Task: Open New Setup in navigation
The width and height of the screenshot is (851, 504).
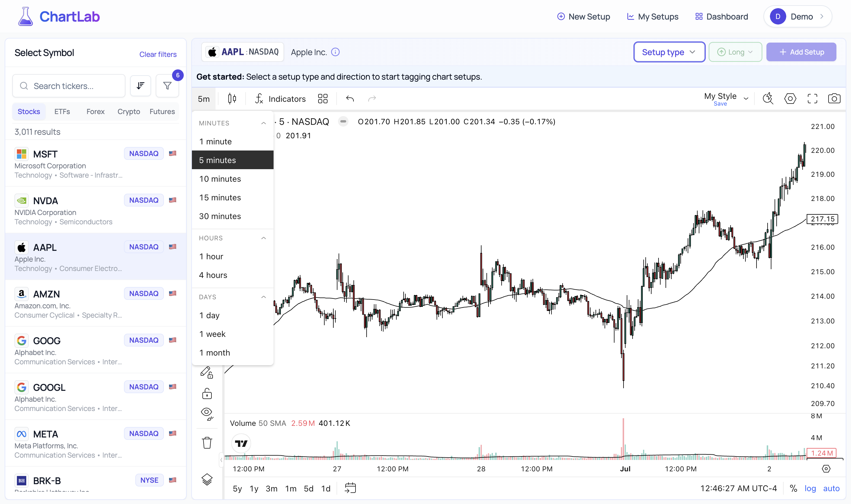Action: tap(583, 16)
